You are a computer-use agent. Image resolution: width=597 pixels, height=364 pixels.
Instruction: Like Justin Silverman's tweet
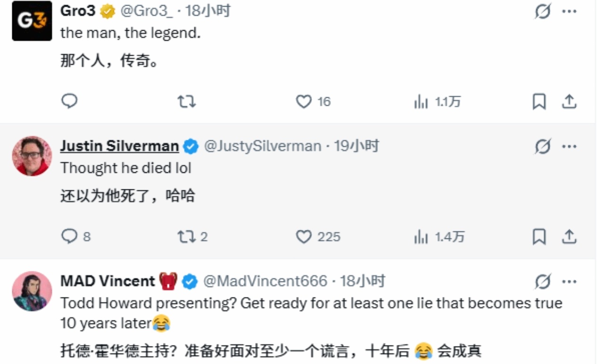pyautogui.click(x=304, y=236)
